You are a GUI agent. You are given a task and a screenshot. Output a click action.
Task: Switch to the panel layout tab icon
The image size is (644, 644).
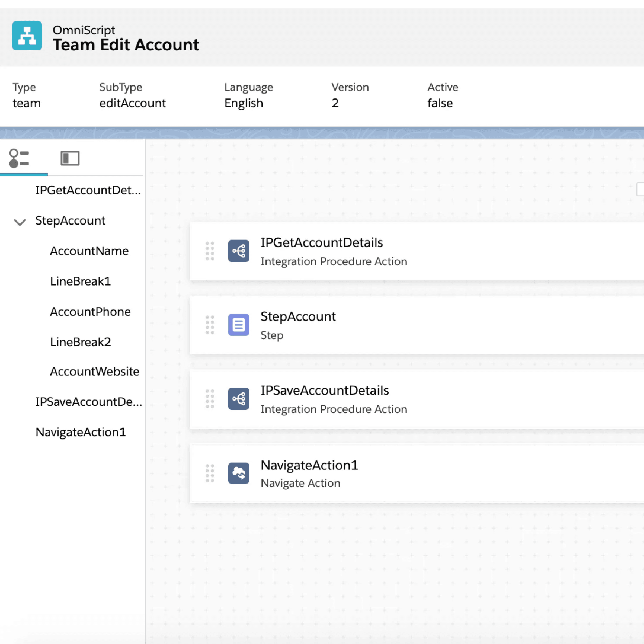(x=70, y=158)
